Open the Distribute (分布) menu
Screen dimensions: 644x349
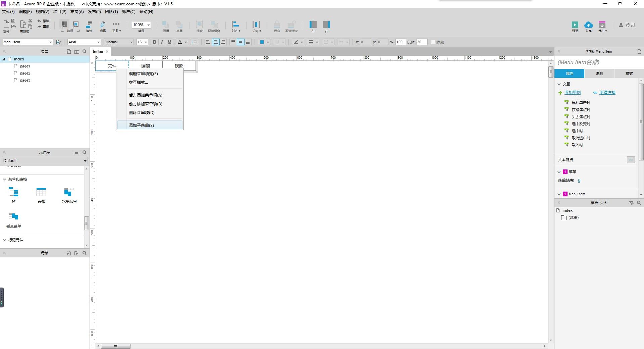(257, 26)
